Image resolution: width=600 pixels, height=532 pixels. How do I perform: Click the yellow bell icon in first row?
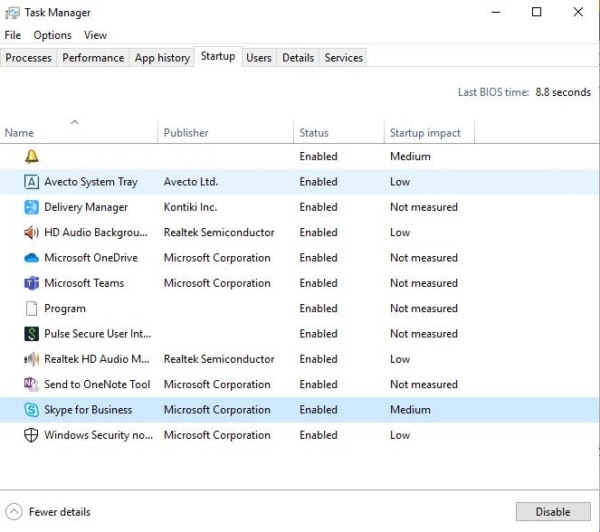(x=31, y=156)
